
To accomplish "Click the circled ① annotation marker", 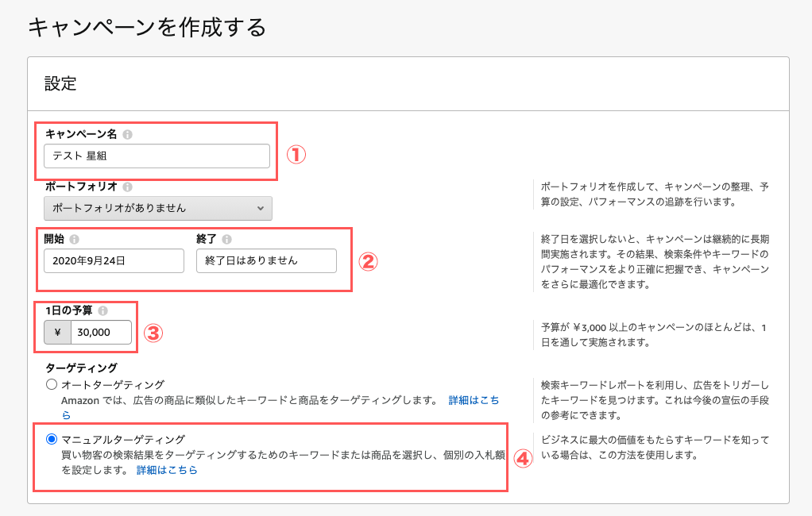I will pos(296,155).
